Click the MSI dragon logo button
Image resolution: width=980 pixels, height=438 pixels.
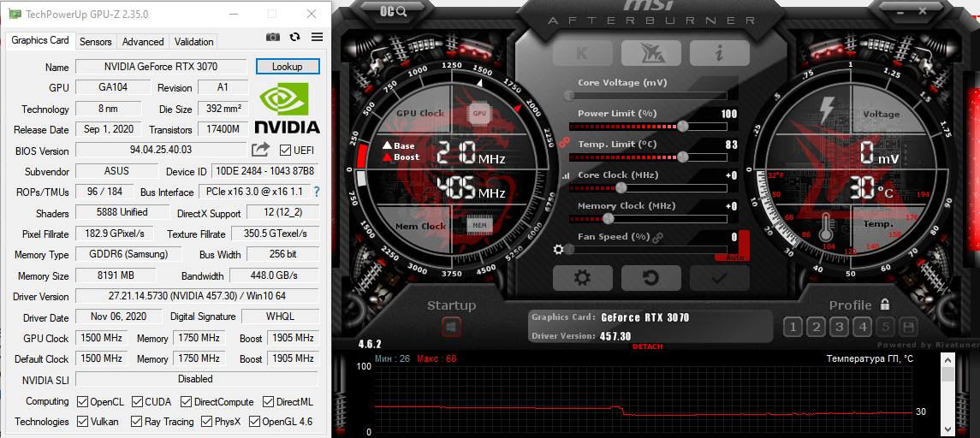coord(650,54)
